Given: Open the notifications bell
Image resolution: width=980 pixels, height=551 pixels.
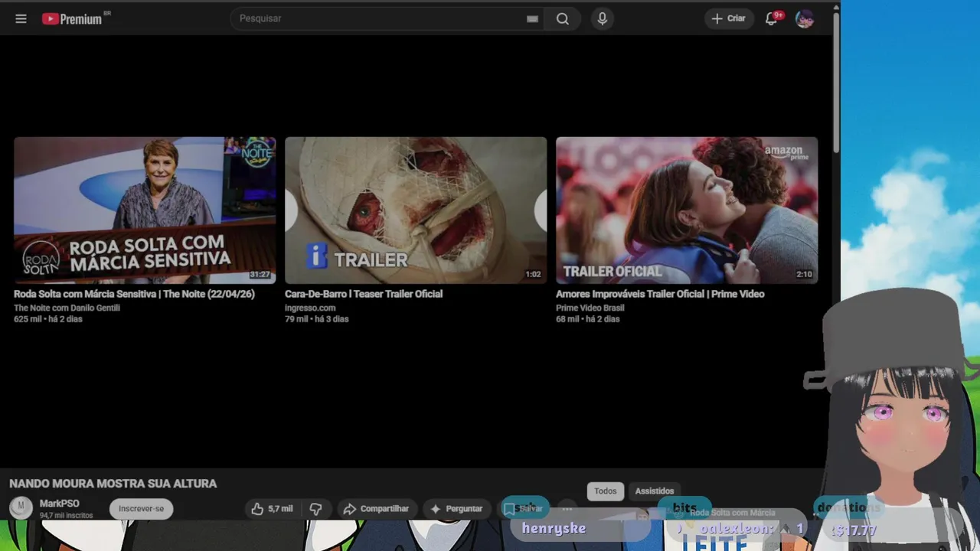Looking at the screenshot, I should pyautogui.click(x=772, y=18).
